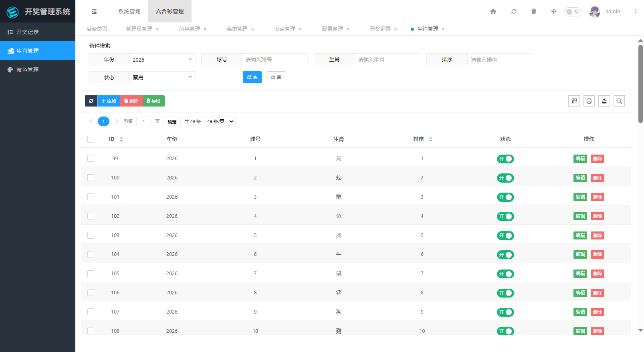644x352 pixels.
Task: Print the table with the printer icon
Action: [x=589, y=101]
